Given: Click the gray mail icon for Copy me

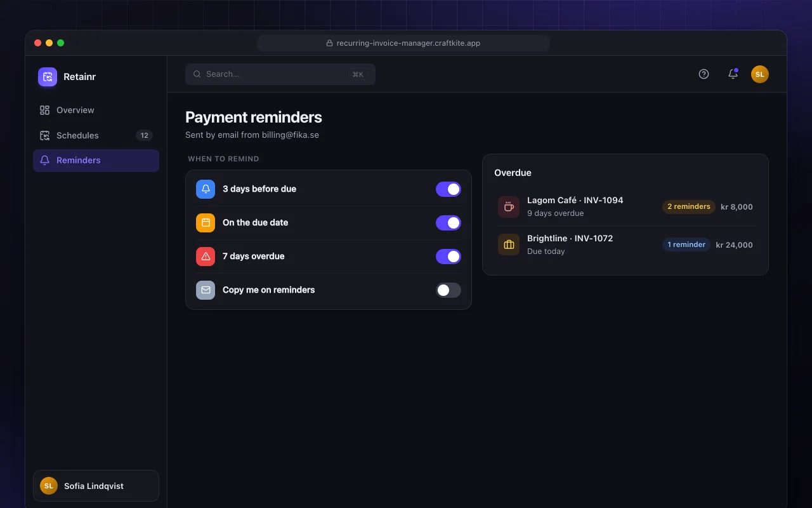Looking at the screenshot, I should tap(206, 290).
